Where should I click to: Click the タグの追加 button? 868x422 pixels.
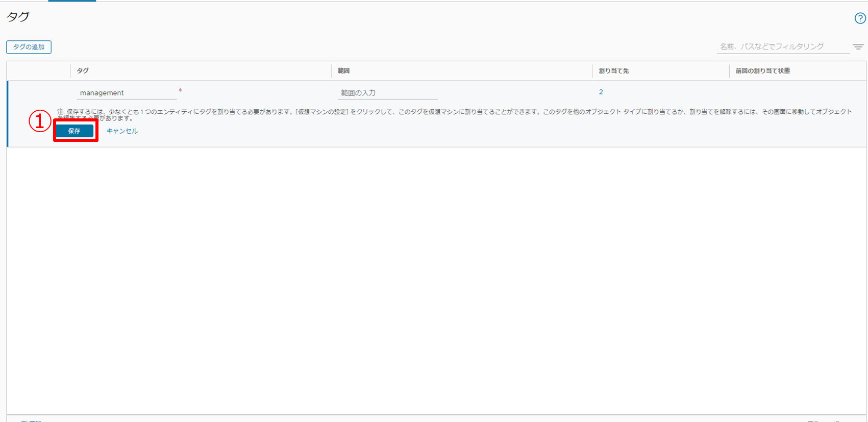click(29, 47)
